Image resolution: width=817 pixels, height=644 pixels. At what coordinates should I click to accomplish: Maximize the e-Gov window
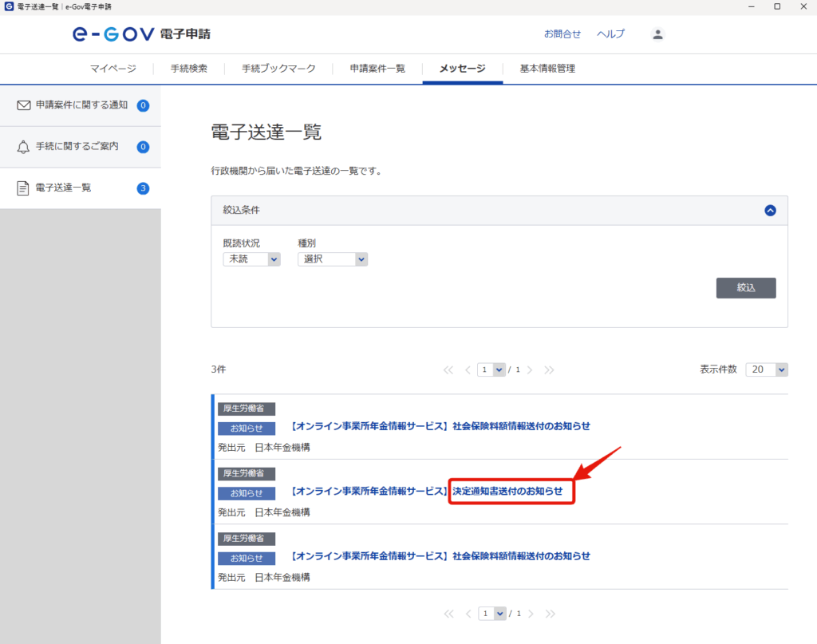(x=777, y=6)
